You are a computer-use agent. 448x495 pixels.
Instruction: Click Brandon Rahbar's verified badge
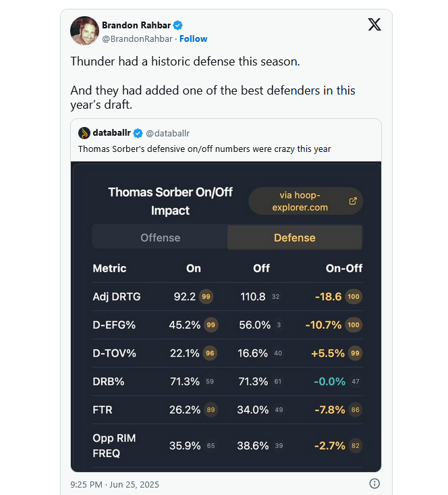point(178,25)
